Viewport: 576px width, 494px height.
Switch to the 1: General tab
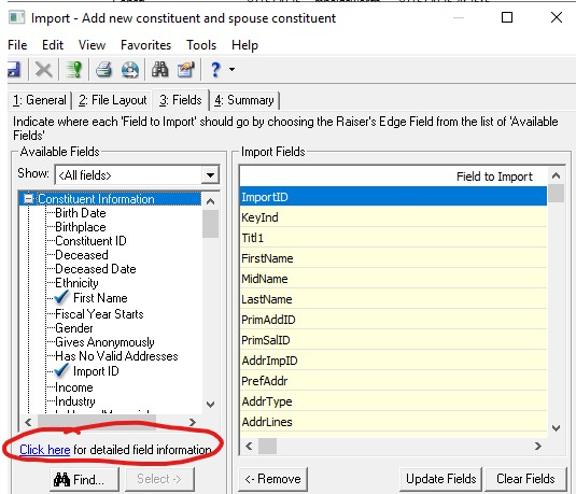click(x=40, y=100)
